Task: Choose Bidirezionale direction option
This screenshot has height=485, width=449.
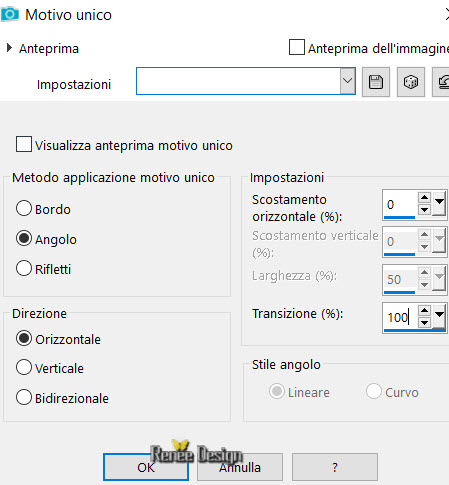Action: click(24, 397)
